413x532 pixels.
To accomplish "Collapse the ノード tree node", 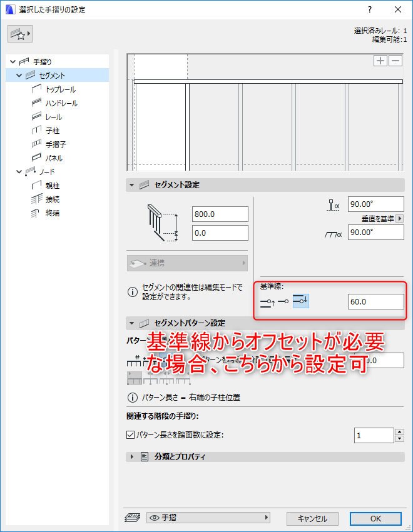I will [19, 172].
